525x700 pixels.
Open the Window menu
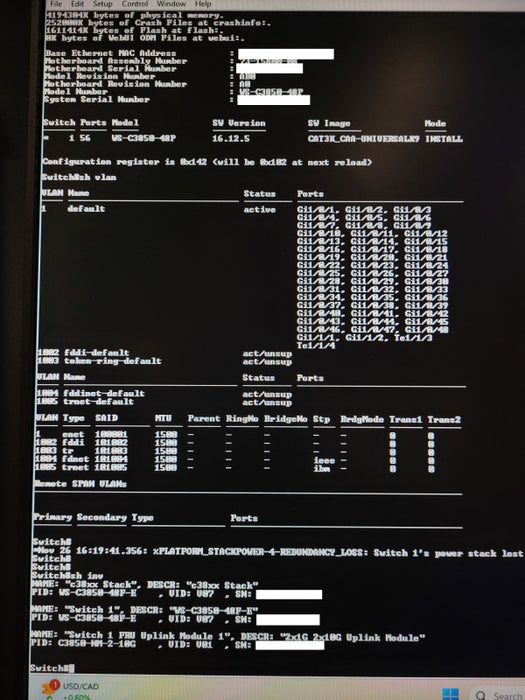pyautogui.click(x=171, y=4)
